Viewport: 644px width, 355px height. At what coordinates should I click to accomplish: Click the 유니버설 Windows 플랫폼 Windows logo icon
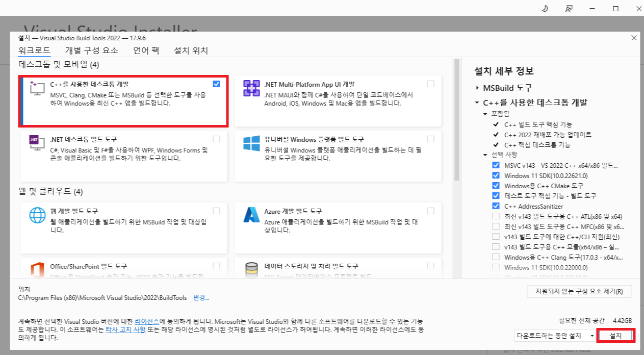point(252,143)
